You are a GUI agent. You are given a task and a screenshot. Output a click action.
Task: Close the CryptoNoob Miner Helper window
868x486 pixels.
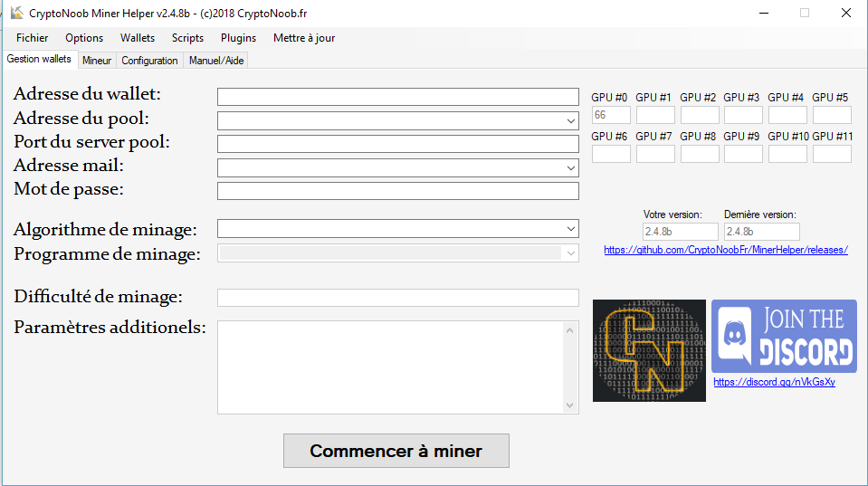tap(846, 13)
